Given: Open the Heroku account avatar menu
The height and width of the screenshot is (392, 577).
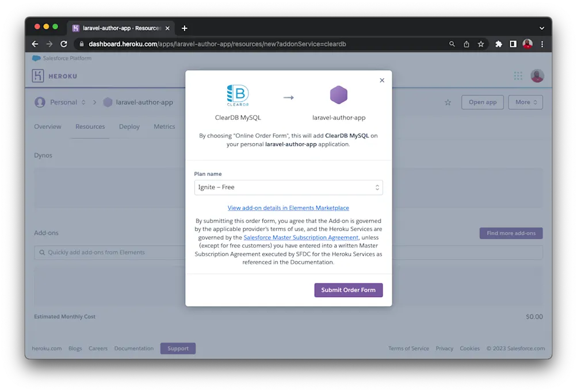Looking at the screenshot, I should click(537, 75).
